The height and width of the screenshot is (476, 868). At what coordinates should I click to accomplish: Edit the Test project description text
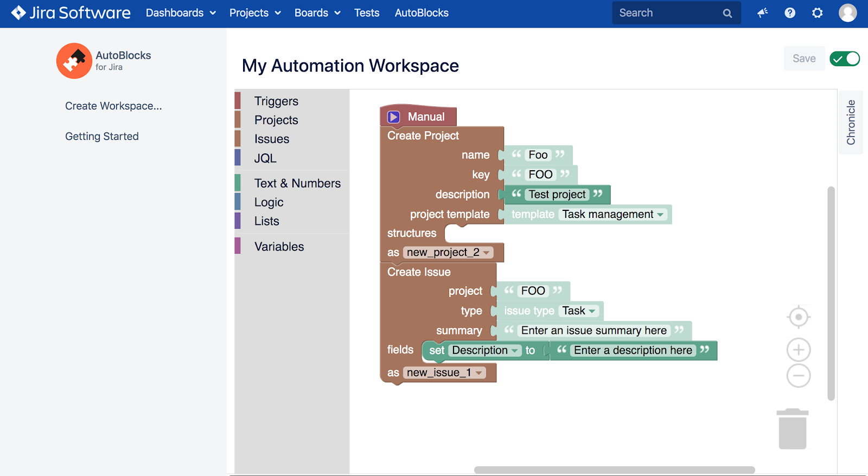coord(557,195)
